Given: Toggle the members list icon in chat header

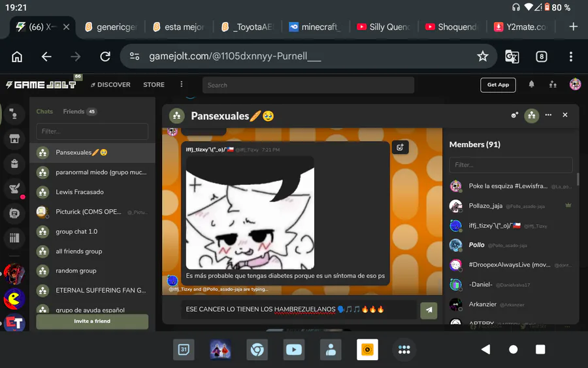Looking at the screenshot, I should pos(532,116).
